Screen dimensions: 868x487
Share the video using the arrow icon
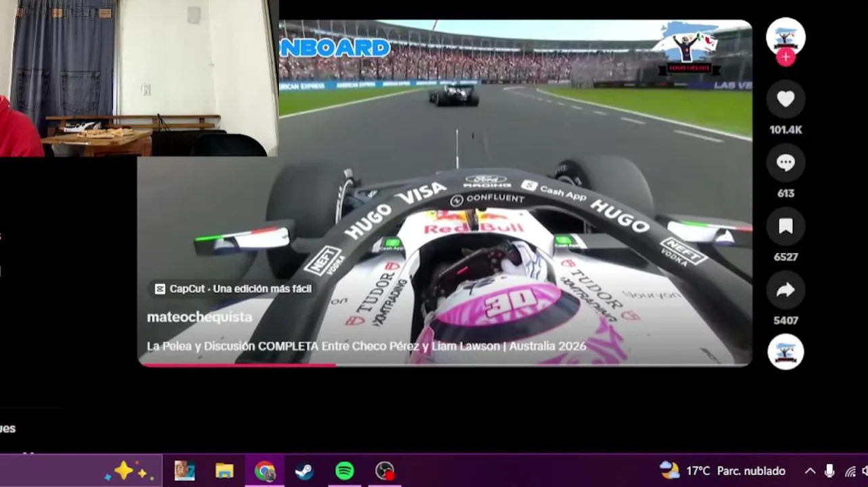(786, 290)
